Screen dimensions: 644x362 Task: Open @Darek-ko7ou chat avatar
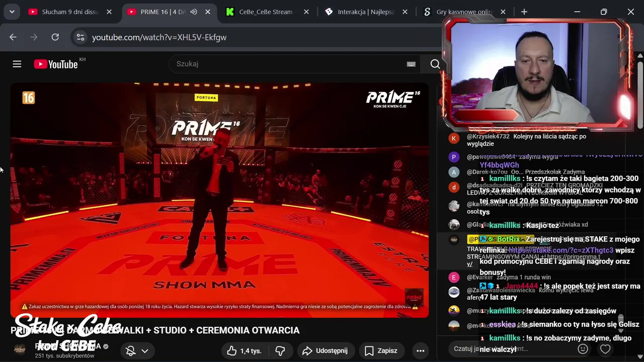pyautogui.click(x=454, y=172)
